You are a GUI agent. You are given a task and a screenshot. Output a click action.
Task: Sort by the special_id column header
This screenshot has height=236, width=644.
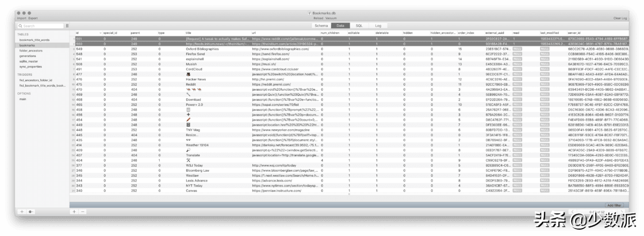point(110,32)
